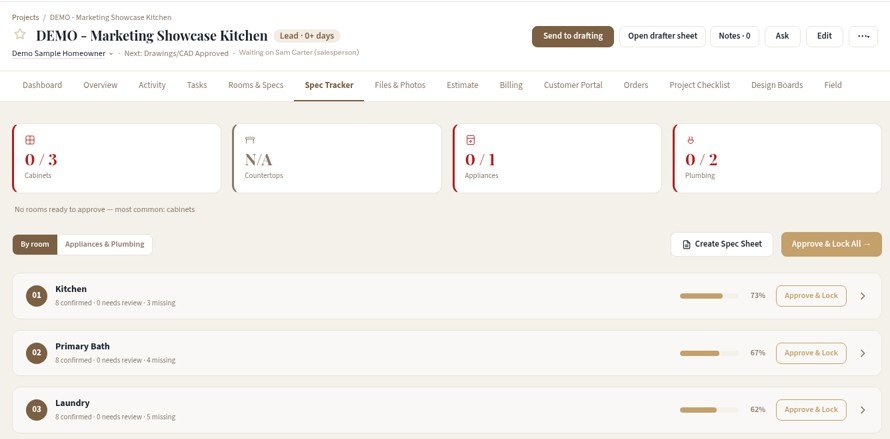Click Waiting on Sam Carter text

point(299,52)
